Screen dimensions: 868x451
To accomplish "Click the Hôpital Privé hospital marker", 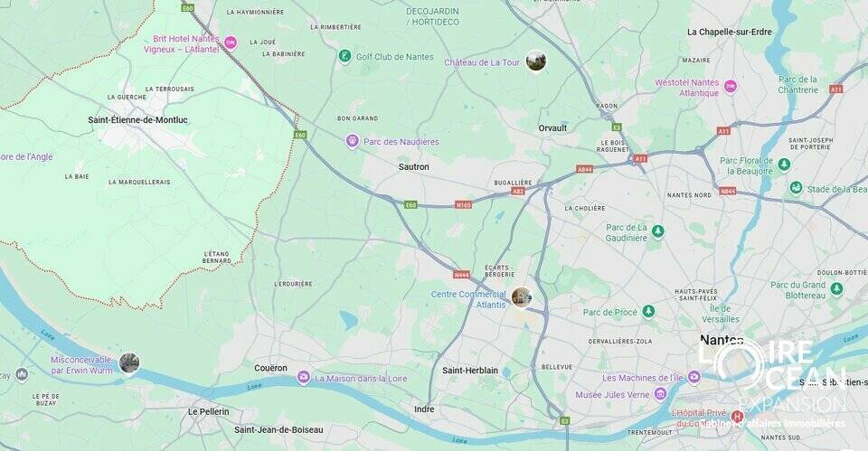I will pyautogui.click(x=737, y=416).
